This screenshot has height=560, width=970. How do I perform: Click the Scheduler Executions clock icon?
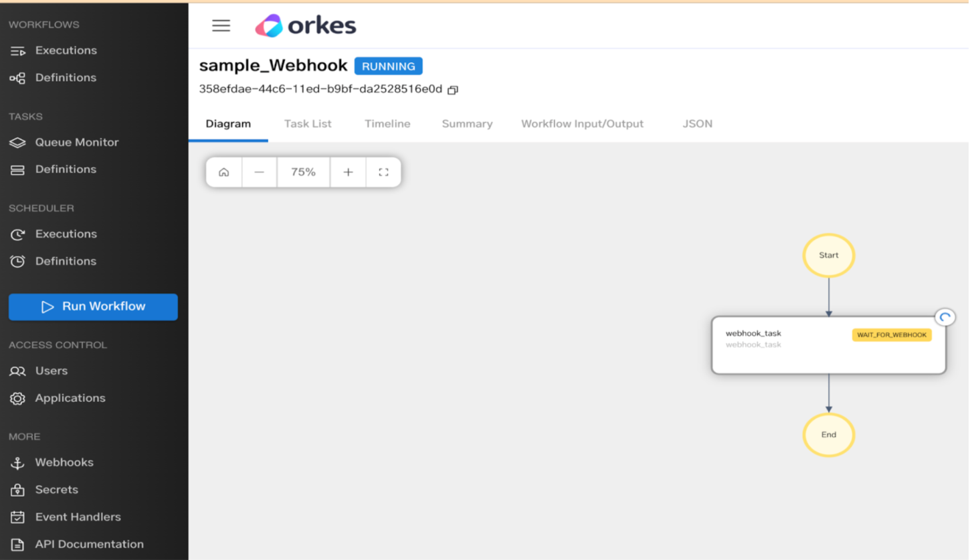point(17,234)
